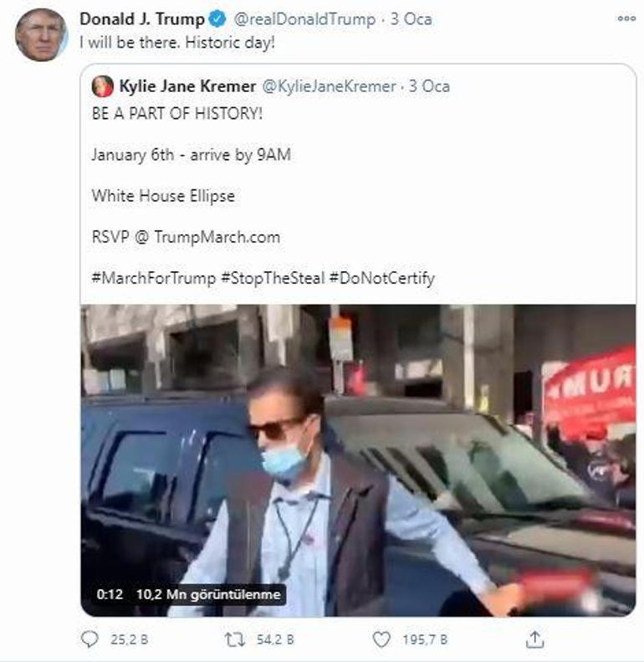
Task: Open the Kylie Jane Kremer name link
Action: [188, 86]
